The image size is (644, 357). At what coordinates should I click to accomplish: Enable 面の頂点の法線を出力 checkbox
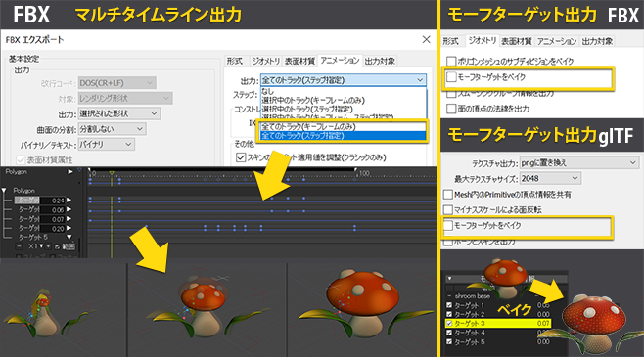click(451, 109)
